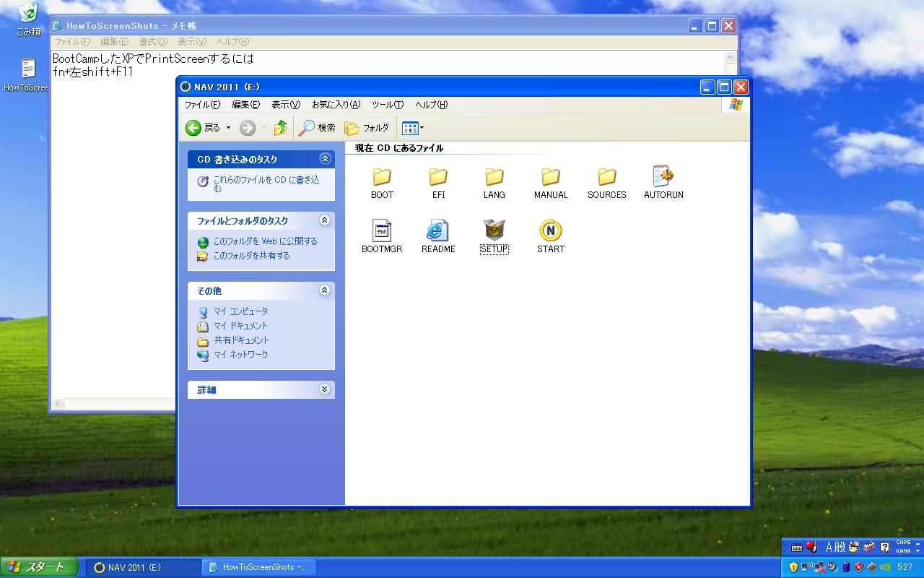Click the IME help question mark icon
The height and width of the screenshot is (578, 924).
(x=885, y=547)
